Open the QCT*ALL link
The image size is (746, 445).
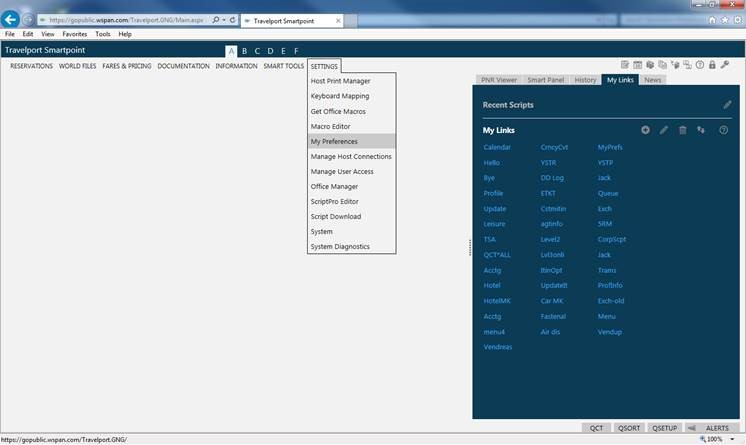[x=497, y=255]
